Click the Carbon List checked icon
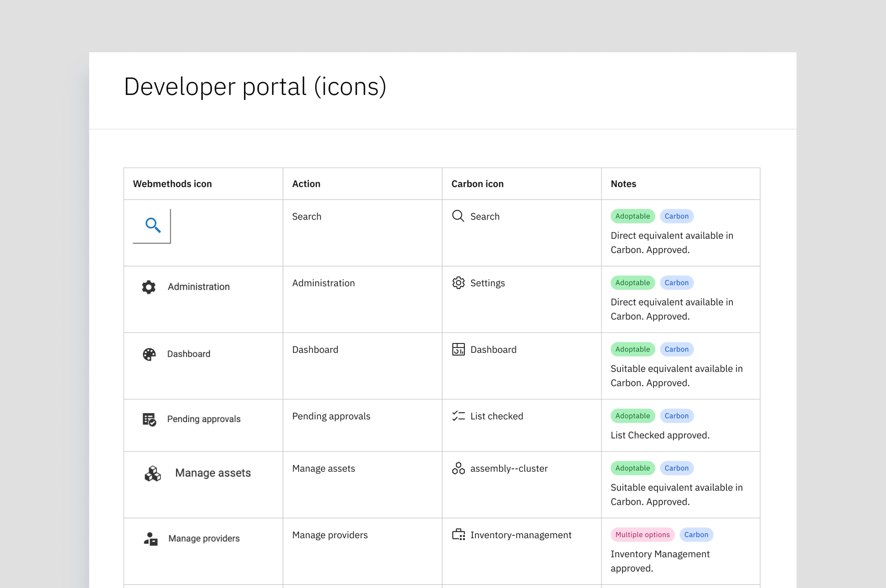 pyautogui.click(x=458, y=416)
